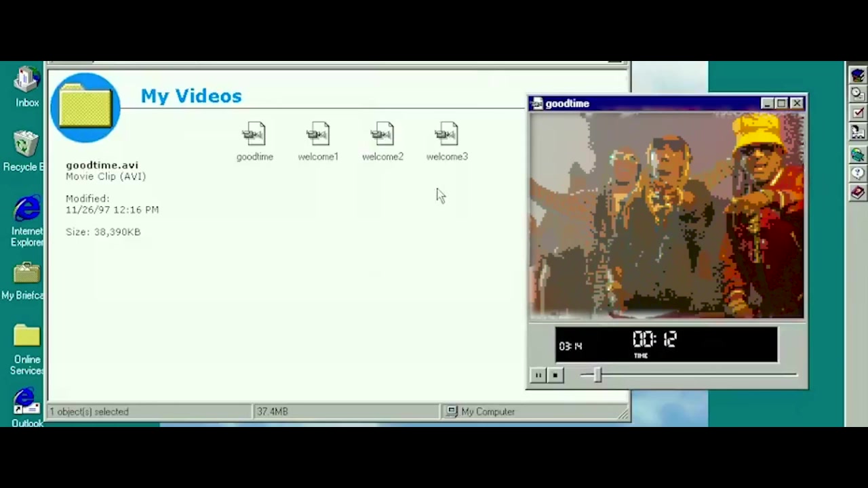Screen dimensions: 868x488
Task: Click My Computer icon in status bar
Action: (452, 411)
